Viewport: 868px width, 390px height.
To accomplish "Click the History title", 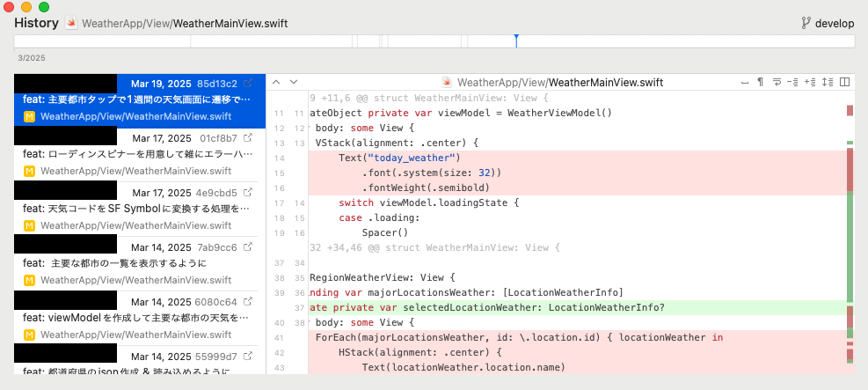I will click(x=37, y=23).
